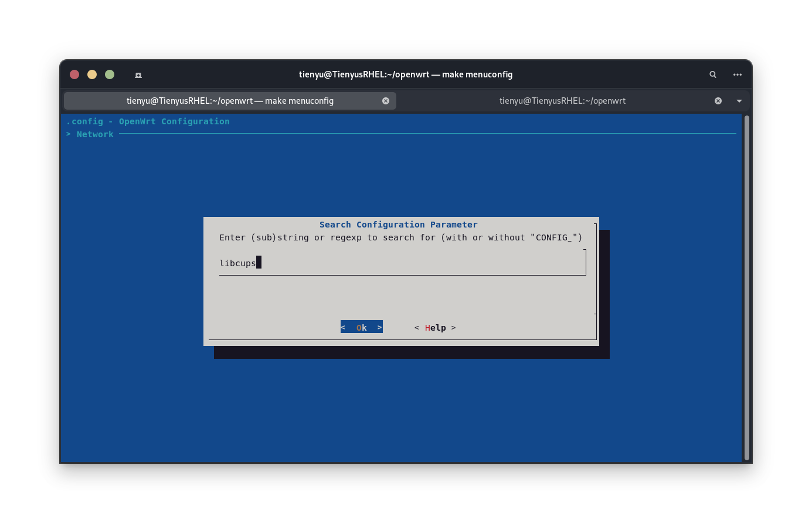812x523 pixels.
Task: Switch to the tienyu@TienyusRHEL:~/openwrt tab
Action: [562, 101]
